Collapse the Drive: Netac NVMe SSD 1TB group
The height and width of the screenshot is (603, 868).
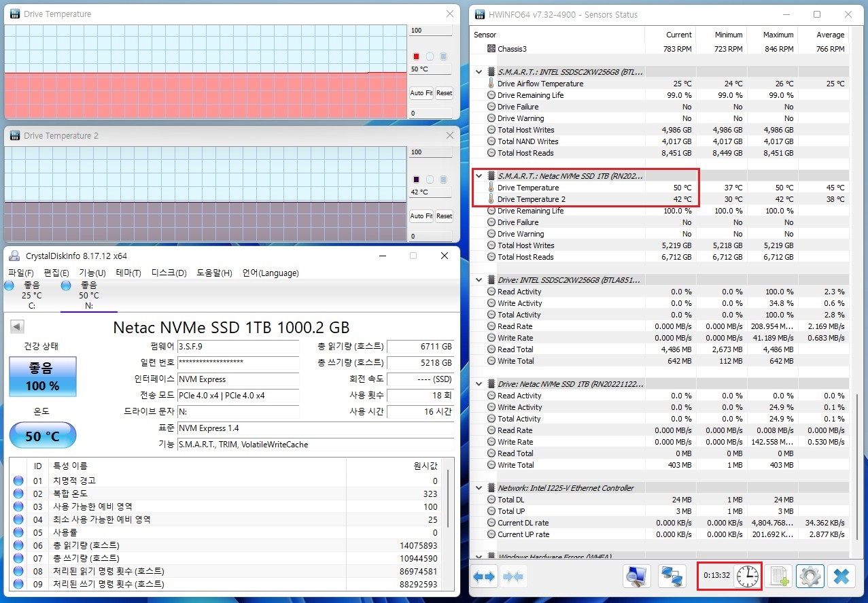[x=479, y=384]
